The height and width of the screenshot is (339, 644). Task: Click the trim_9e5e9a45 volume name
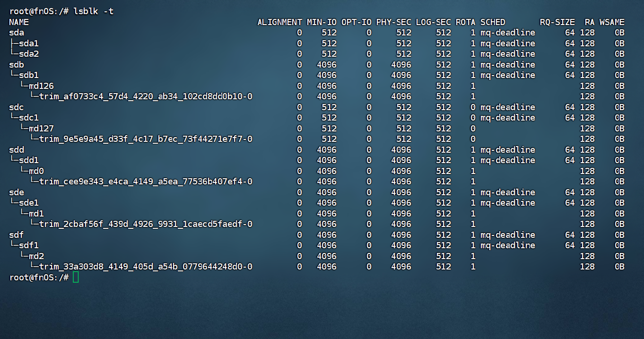(x=146, y=139)
